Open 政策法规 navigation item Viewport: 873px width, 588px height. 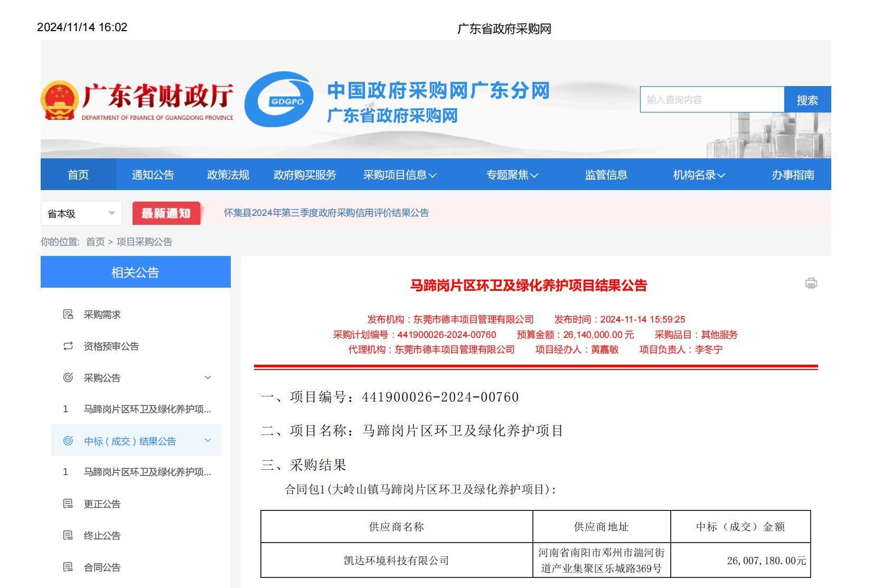click(x=228, y=175)
